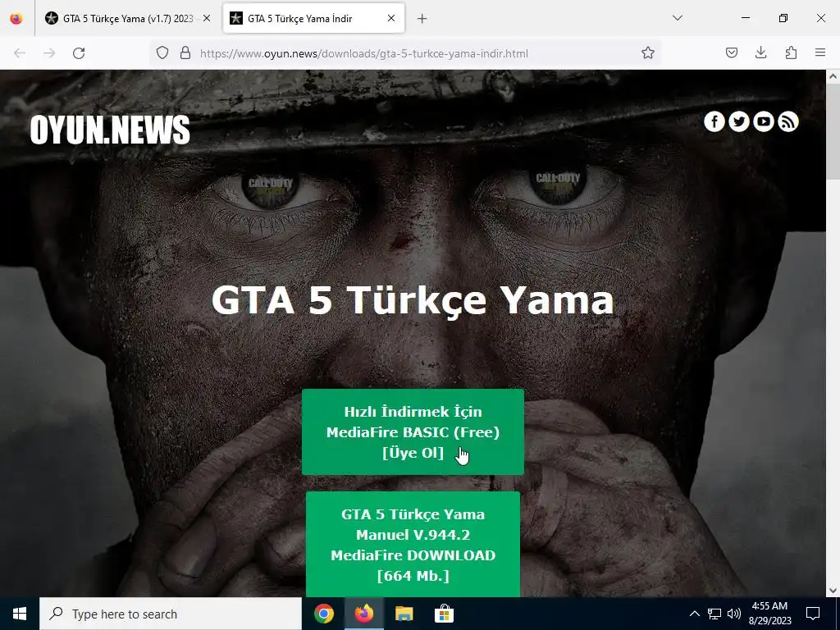This screenshot has height=630, width=840.
Task: Open tracking protection shield icon
Action: pos(162,53)
